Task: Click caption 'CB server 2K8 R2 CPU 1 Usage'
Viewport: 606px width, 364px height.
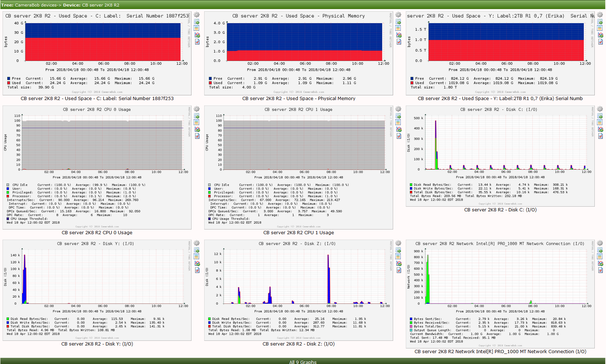Action: (x=298, y=233)
